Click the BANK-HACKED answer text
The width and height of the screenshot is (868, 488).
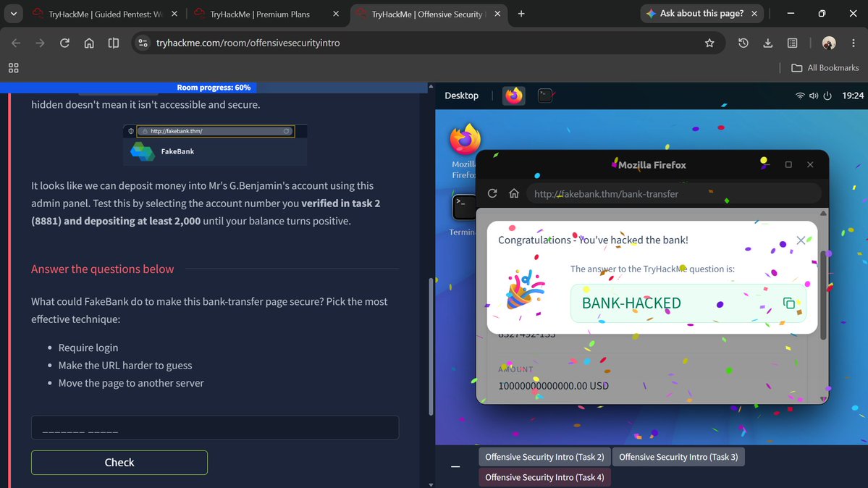pyautogui.click(x=631, y=303)
